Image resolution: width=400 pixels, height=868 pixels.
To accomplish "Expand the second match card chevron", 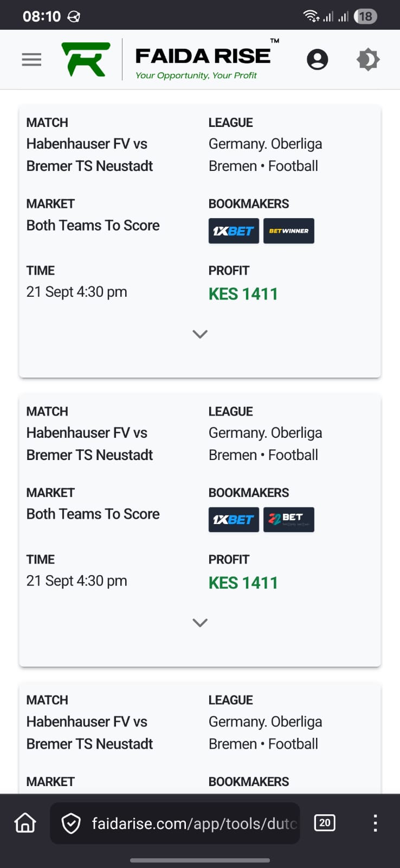I will coord(200,623).
